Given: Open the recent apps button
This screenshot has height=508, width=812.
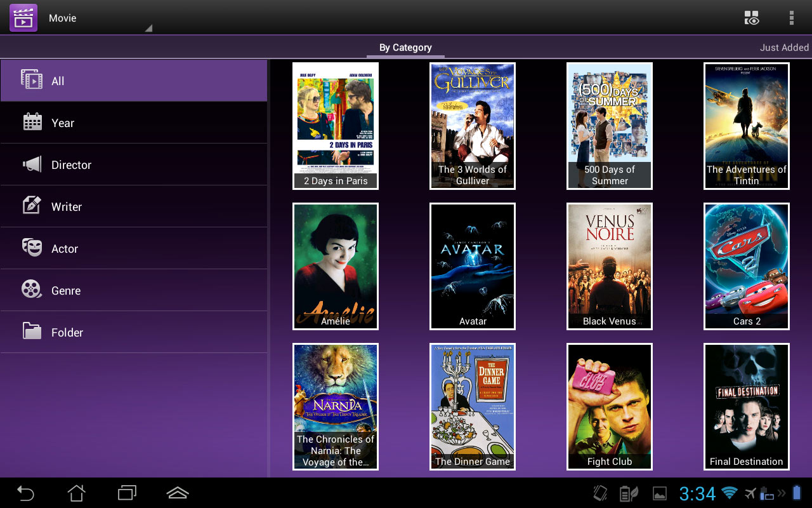Looking at the screenshot, I should (x=127, y=493).
